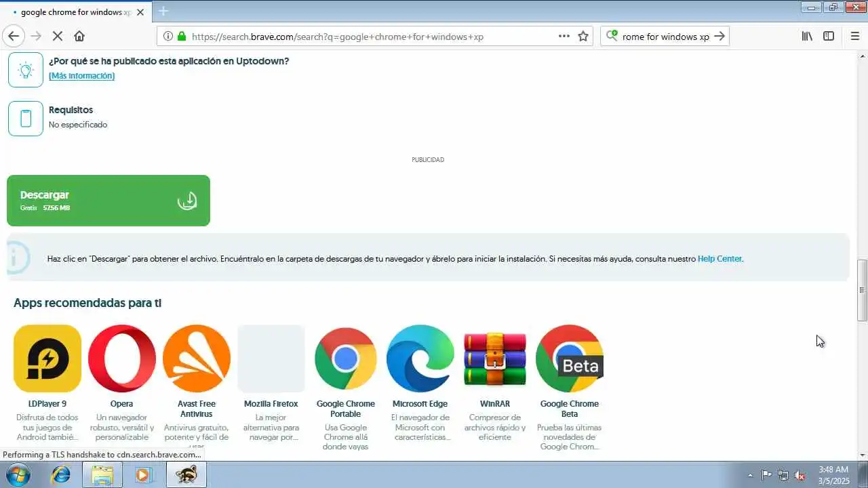Go back with the browser back arrow
The width and height of the screenshot is (868, 488).
click(x=14, y=36)
